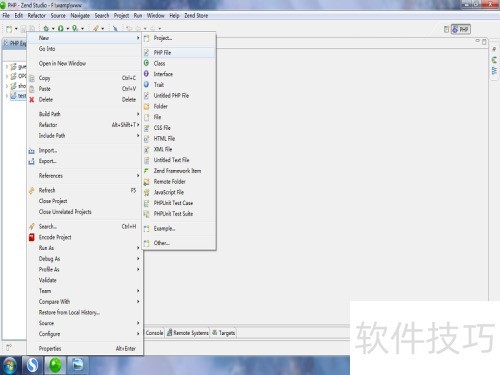Open the Navigate menu

coord(80,16)
